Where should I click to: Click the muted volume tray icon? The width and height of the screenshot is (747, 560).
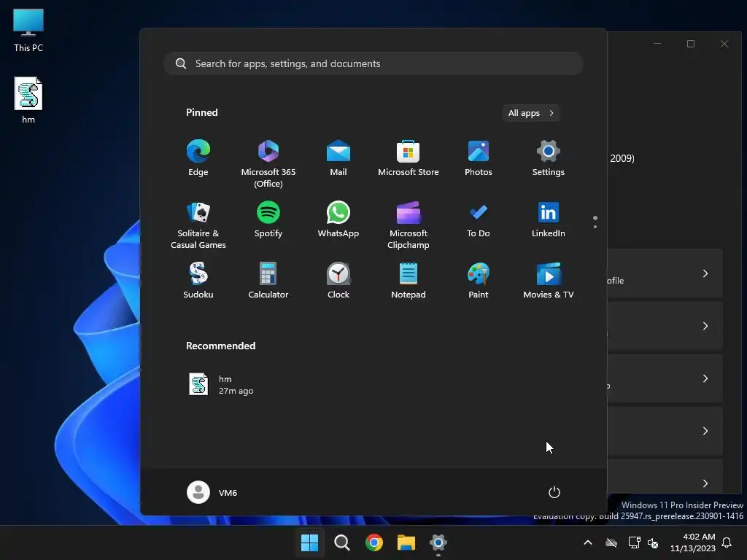pos(653,542)
